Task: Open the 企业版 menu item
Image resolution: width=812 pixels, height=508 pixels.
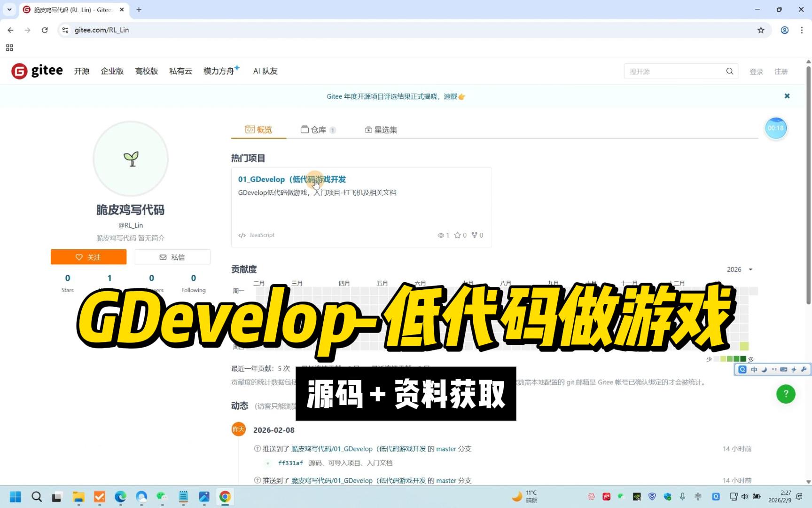Action: click(x=112, y=71)
